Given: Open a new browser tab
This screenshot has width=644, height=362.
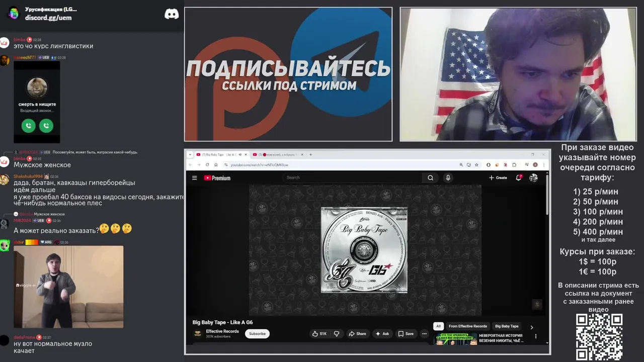Looking at the screenshot, I should click(x=310, y=154).
